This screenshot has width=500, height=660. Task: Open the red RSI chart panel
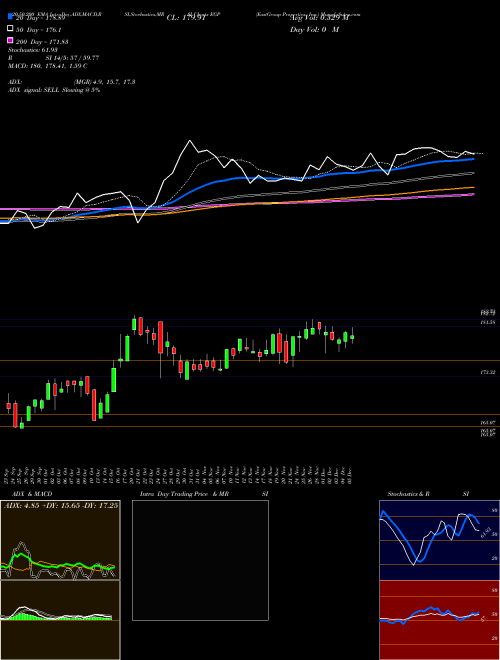(439, 620)
